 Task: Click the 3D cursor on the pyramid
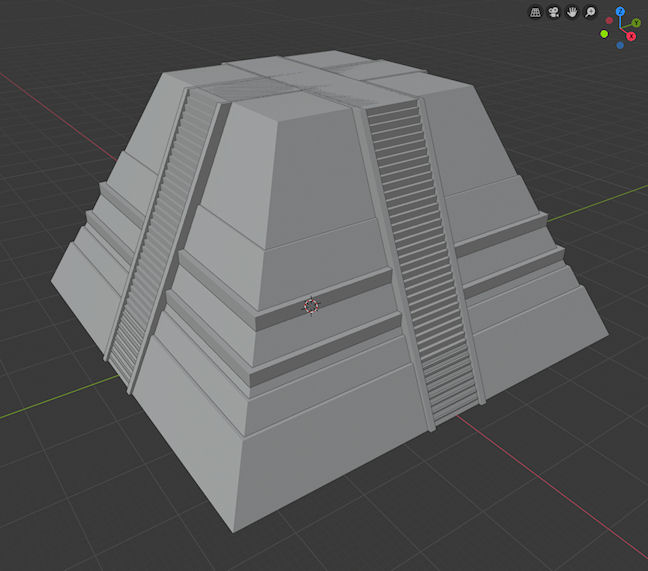click(x=311, y=306)
